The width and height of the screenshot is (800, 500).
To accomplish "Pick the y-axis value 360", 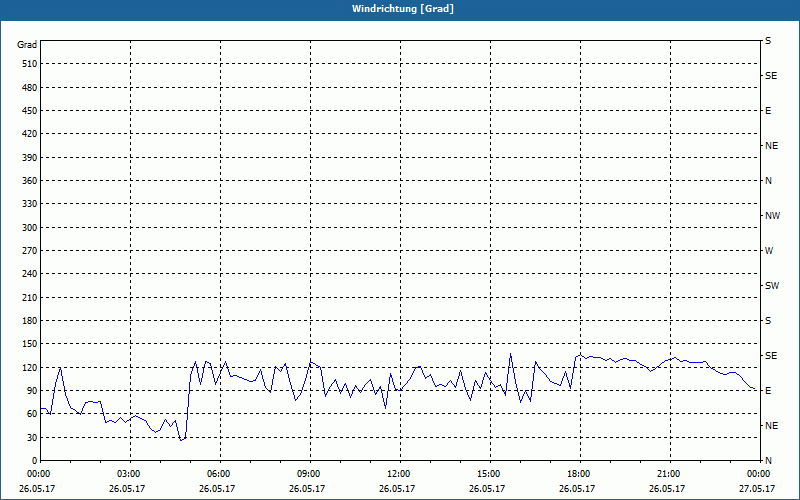I will [x=30, y=181].
